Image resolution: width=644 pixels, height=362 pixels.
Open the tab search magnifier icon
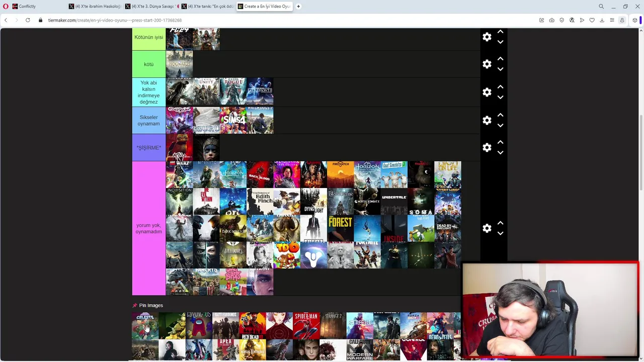(601, 7)
